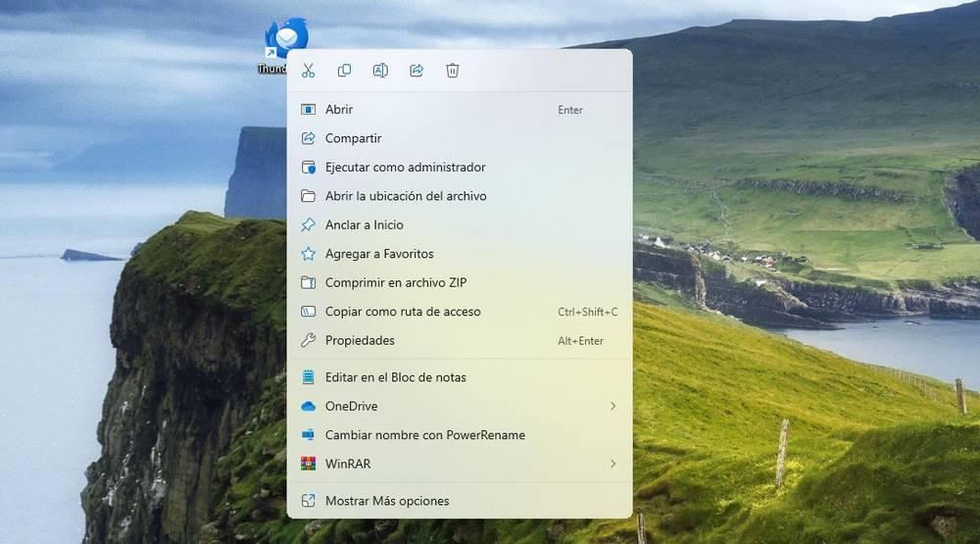Click the shield icon beside Ejecutar como administrador
This screenshot has height=544, width=980.
(308, 167)
